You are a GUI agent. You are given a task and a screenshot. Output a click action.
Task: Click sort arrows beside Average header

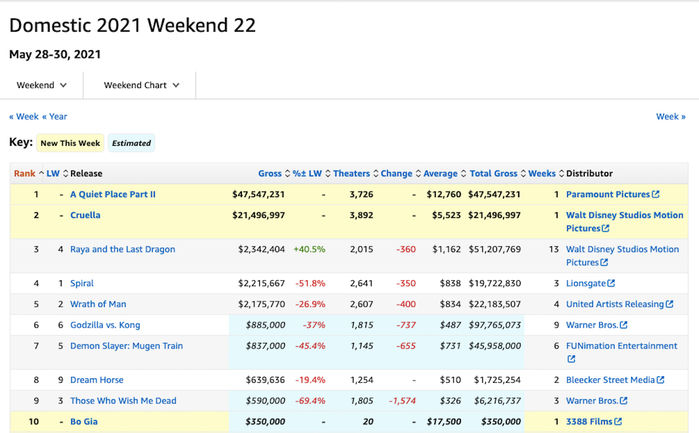tap(464, 173)
